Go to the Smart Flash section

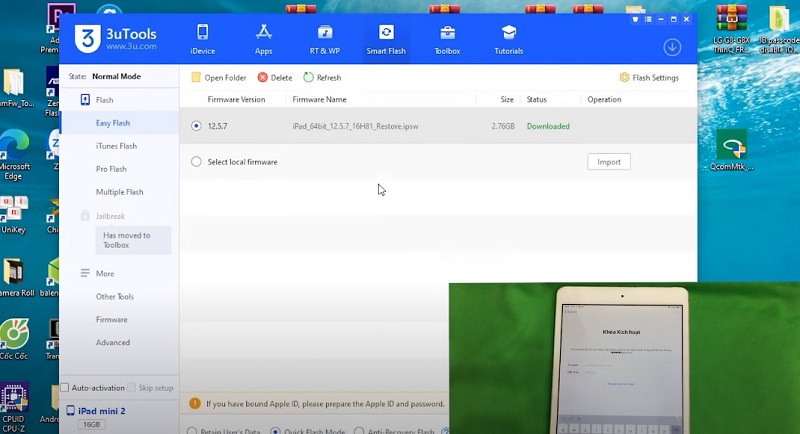point(386,39)
